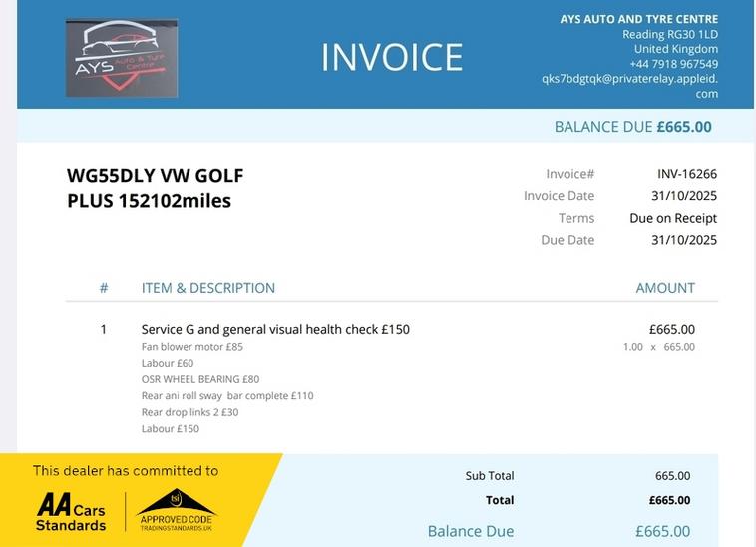
Task: Click invoice number INV-16266
Action: (687, 174)
